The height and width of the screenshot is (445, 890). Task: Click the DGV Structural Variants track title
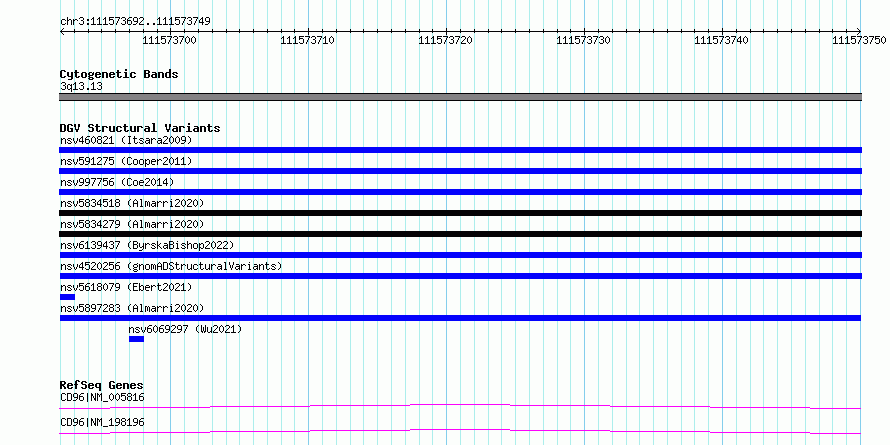click(140, 128)
